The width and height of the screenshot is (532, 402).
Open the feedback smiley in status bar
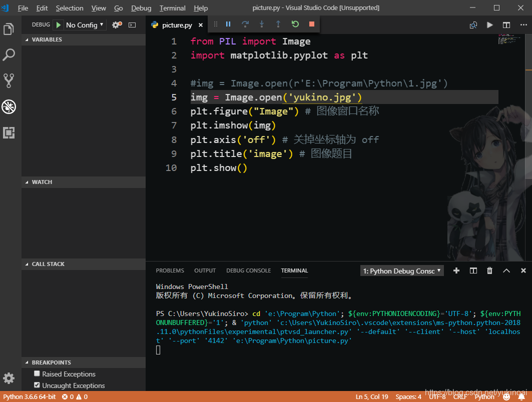pyautogui.click(x=506, y=397)
